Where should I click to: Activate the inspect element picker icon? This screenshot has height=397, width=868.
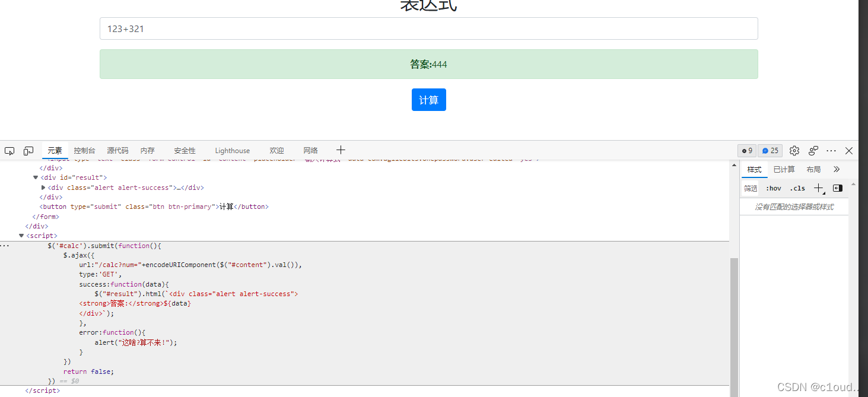(9, 151)
